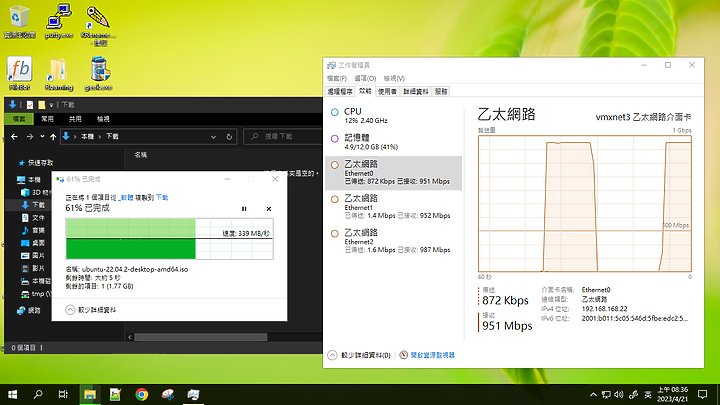Go forward in File Explorer
This screenshot has width=720, height=405.
[x=30, y=137]
